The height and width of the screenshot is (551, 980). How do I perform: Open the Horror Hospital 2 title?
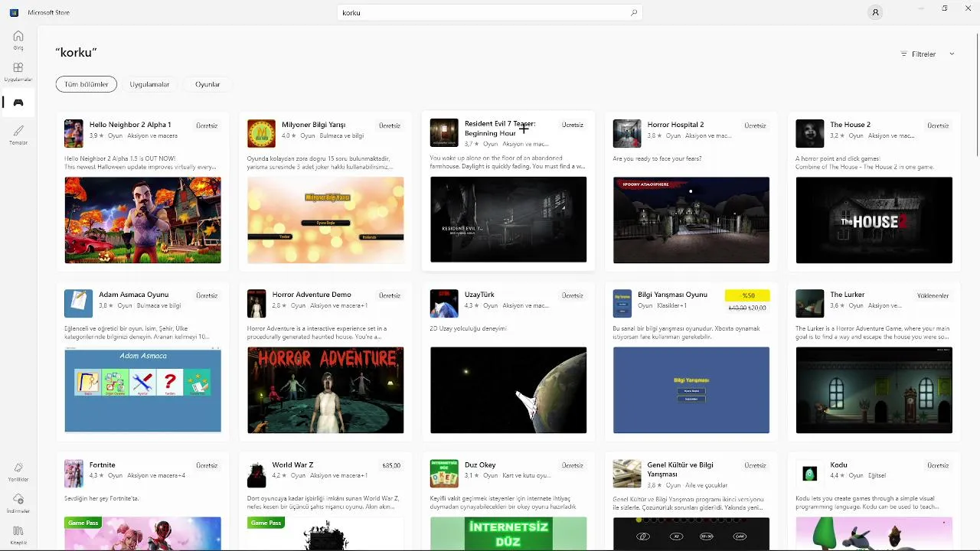[675, 125]
